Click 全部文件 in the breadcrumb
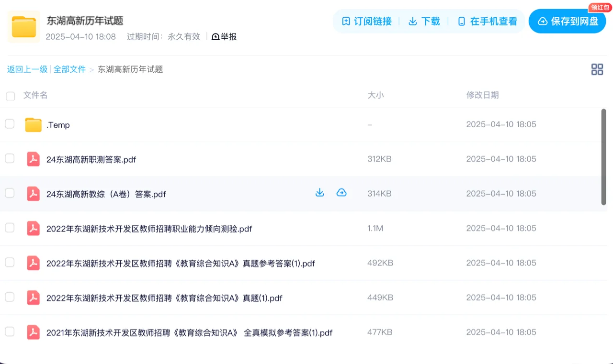The height and width of the screenshot is (364, 613). point(70,69)
